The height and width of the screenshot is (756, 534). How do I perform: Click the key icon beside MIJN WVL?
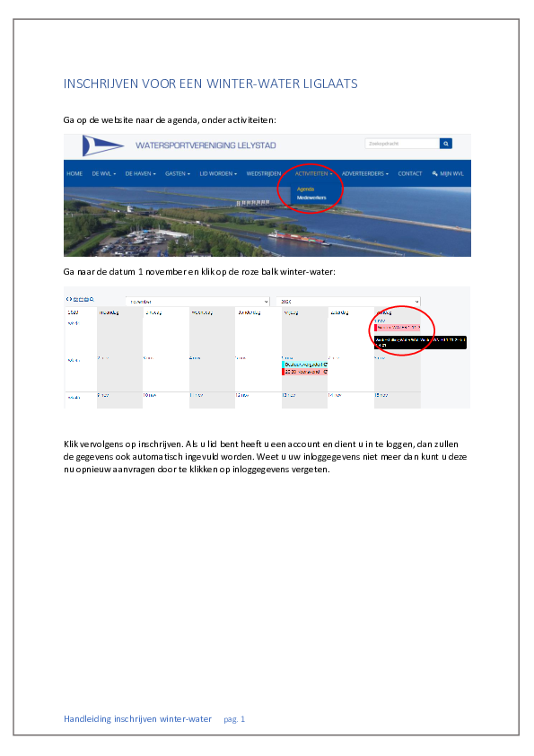click(x=434, y=173)
